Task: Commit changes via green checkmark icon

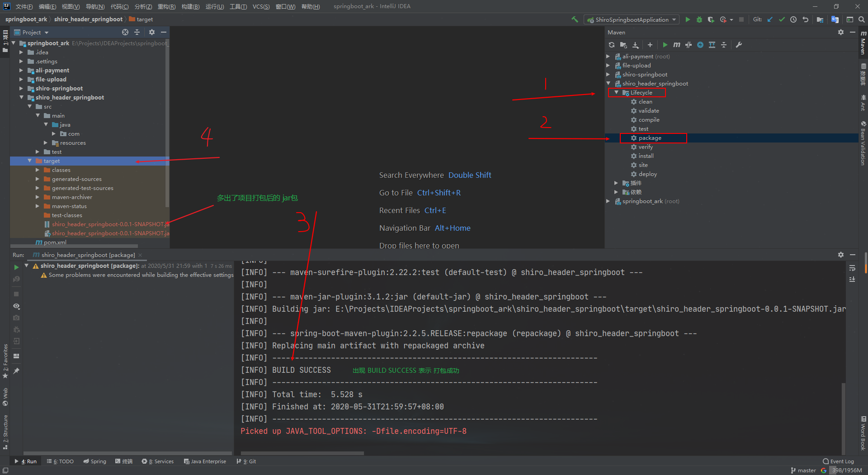Action: [x=782, y=19]
